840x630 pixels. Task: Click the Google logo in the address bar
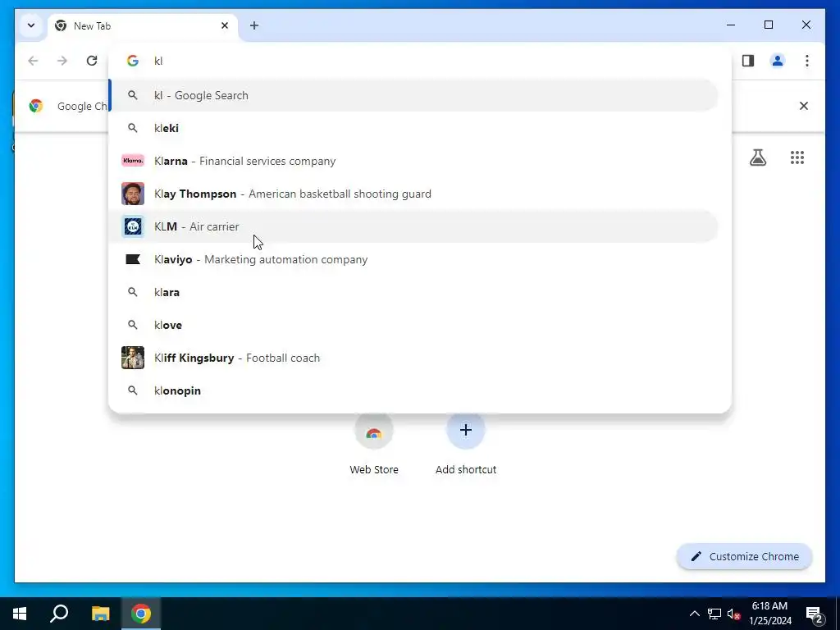click(133, 61)
